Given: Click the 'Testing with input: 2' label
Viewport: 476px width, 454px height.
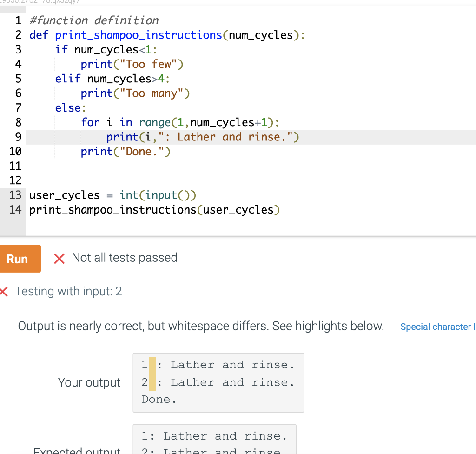Looking at the screenshot, I should pos(69,291).
